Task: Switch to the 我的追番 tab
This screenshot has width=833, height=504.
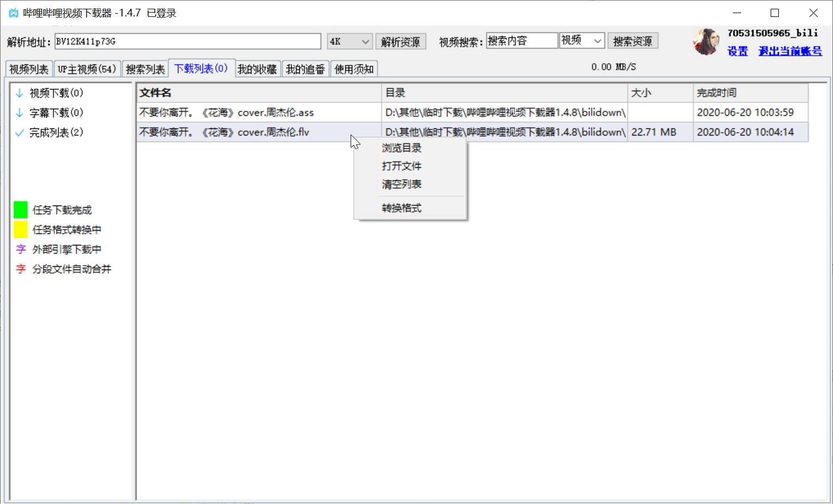Action: click(305, 69)
